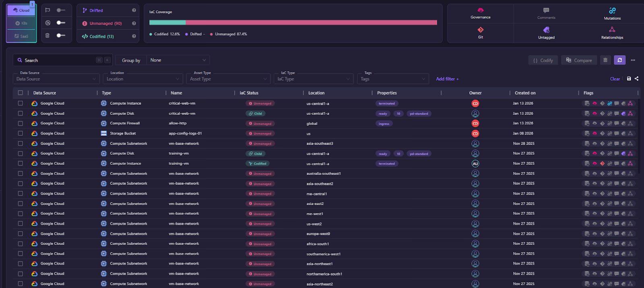This screenshot has width=644, height=288.
Task: Click the toolbar trash delete icon
Action: pos(605,60)
